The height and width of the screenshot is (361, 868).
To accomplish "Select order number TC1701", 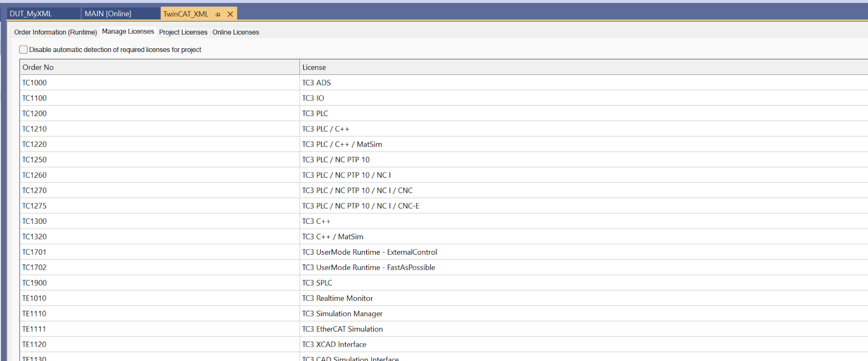I will click(x=159, y=252).
